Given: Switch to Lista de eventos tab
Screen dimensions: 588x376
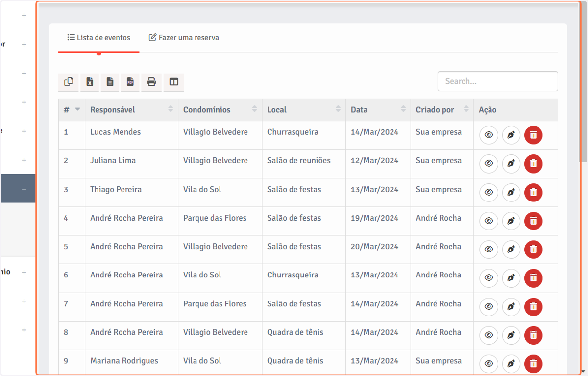Looking at the screenshot, I should coord(99,38).
